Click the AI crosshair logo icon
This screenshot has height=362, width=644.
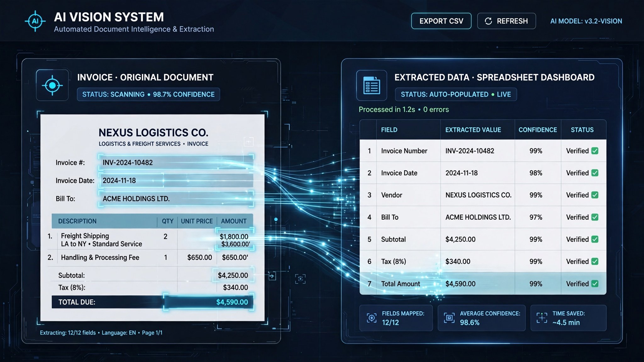pos(35,21)
